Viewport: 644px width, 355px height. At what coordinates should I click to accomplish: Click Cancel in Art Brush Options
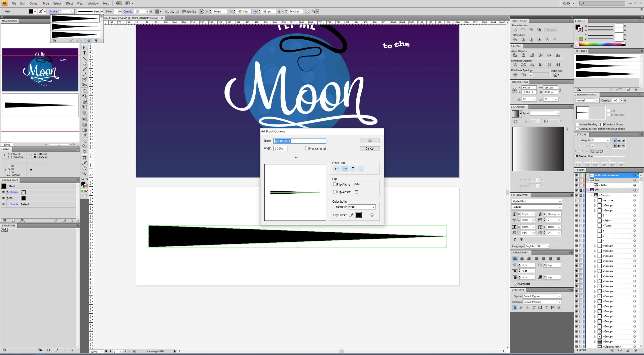pos(369,148)
